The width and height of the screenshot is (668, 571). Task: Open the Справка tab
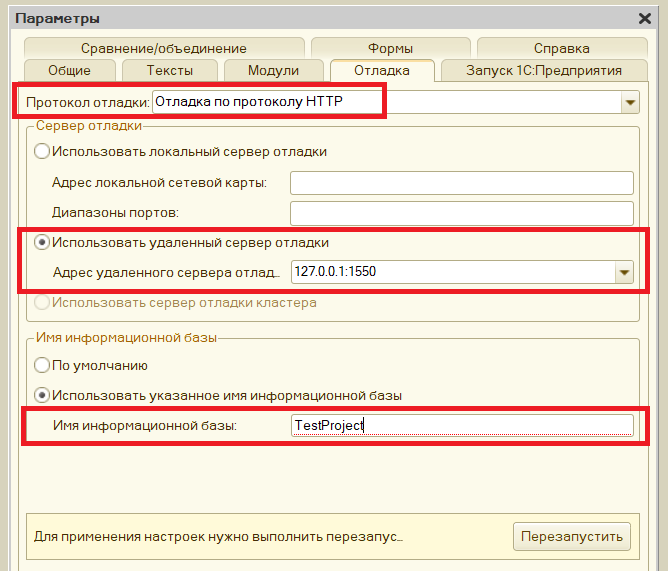[x=561, y=48]
